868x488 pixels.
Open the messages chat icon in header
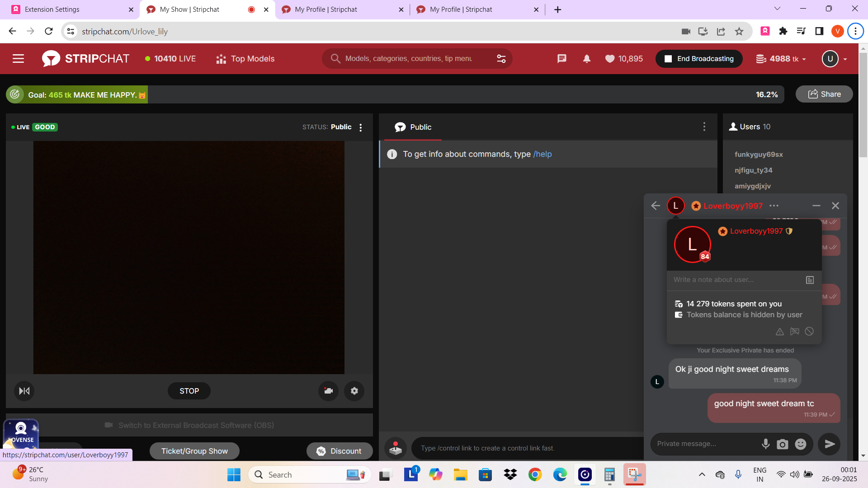pyautogui.click(x=561, y=59)
